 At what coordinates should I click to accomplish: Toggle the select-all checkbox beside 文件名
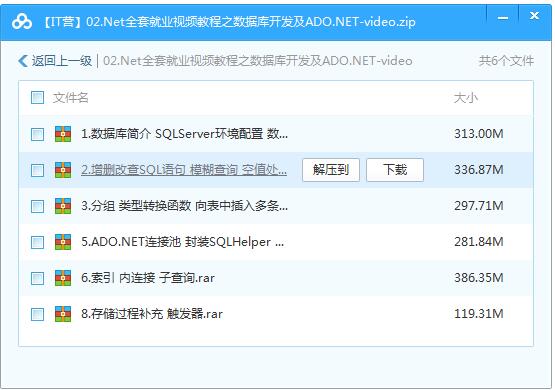38,98
